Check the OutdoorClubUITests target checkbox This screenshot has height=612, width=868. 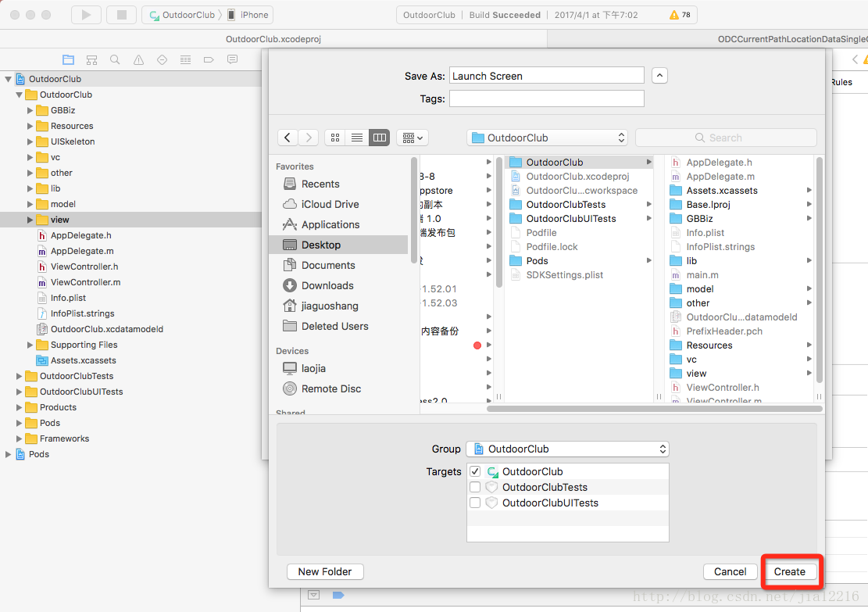pyautogui.click(x=475, y=503)
